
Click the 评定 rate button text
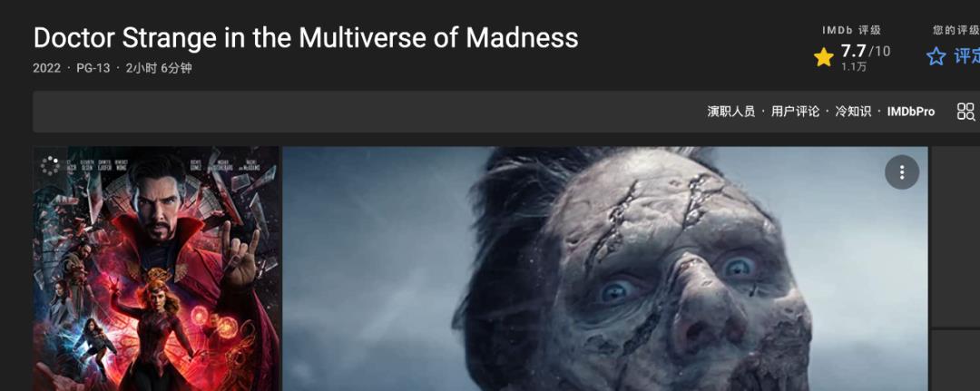click(966, 56)
